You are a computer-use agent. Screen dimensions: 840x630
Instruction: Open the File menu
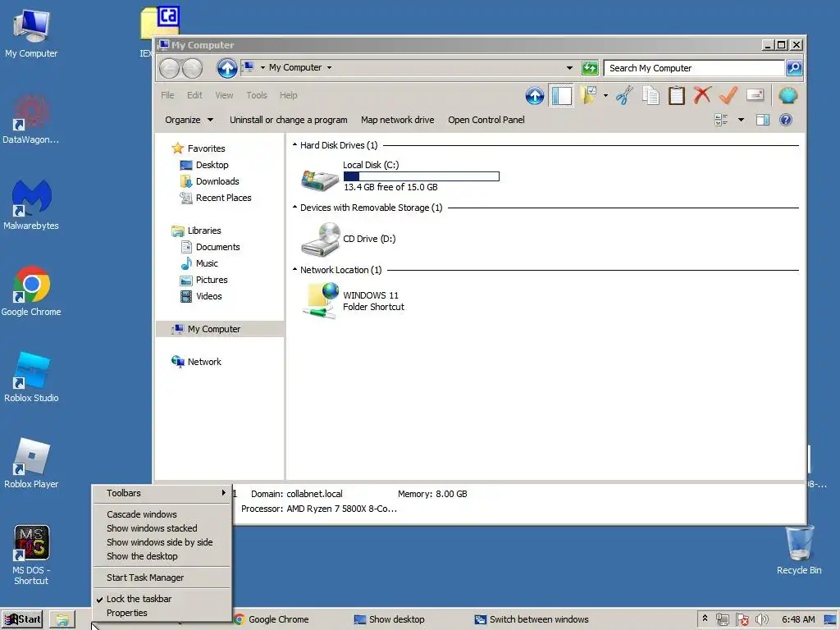click(167, 95)
